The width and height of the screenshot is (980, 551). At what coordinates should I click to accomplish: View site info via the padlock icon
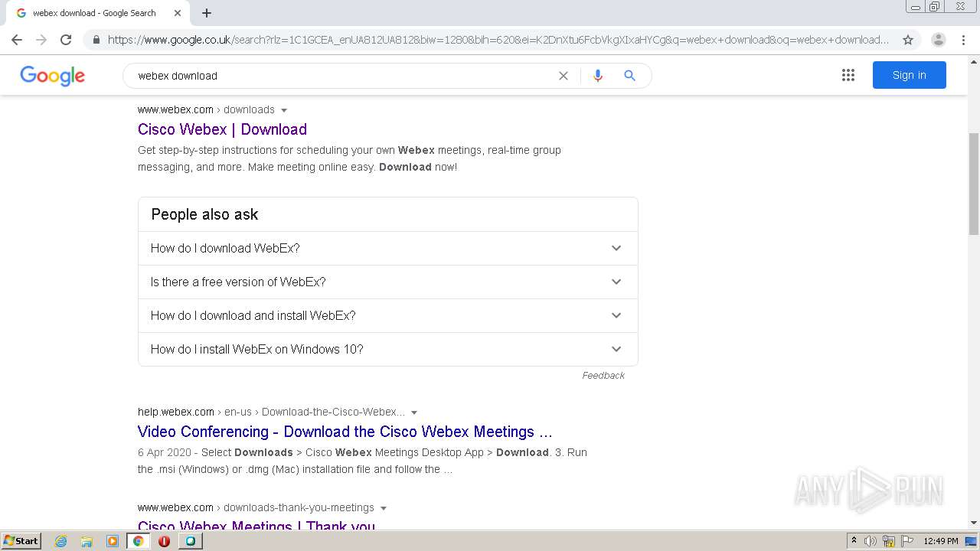click(96, 40)
